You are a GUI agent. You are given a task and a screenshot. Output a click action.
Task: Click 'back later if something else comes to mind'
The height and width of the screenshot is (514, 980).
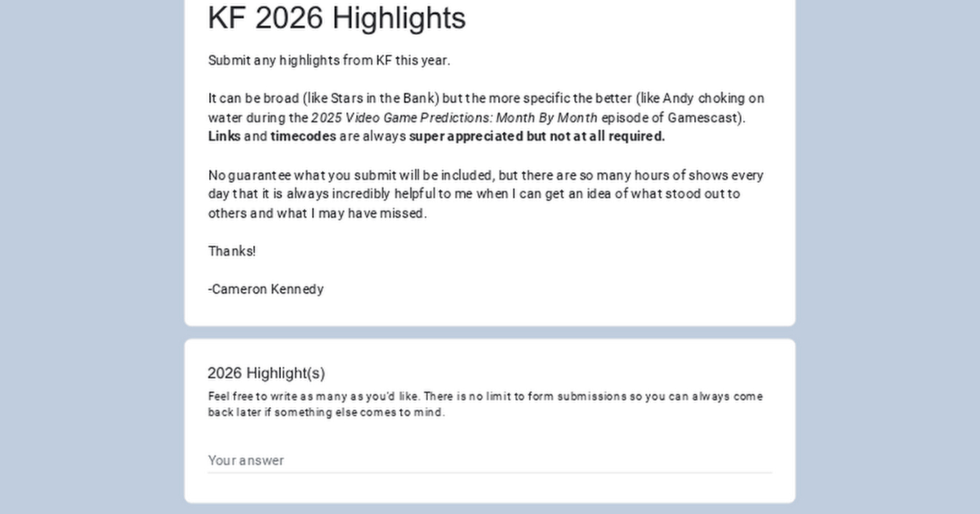point(326,412)
